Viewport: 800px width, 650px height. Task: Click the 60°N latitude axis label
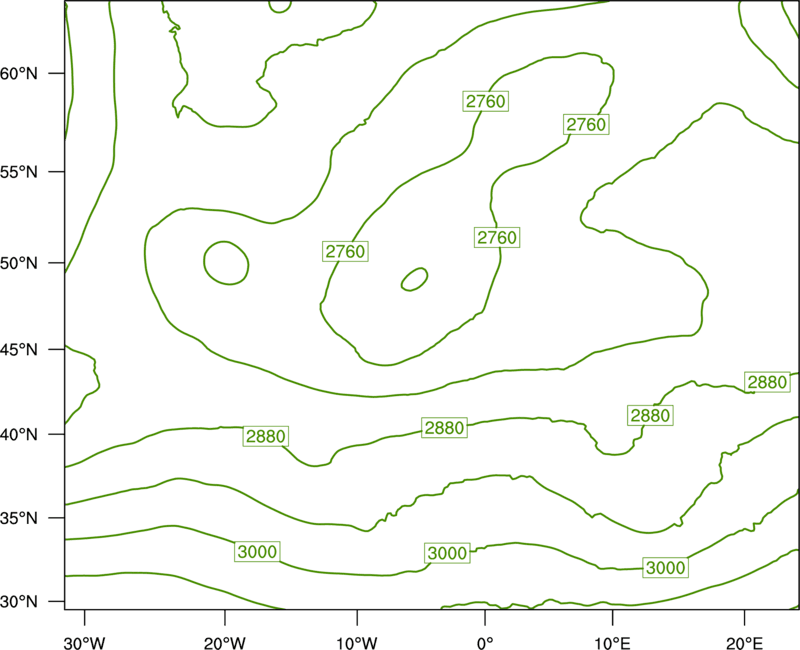point(19,73)
